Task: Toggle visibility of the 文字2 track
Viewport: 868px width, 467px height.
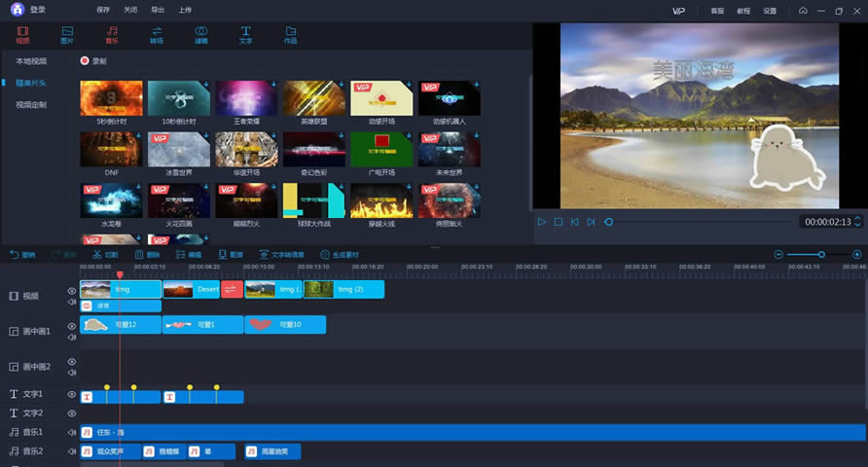Action: [71, 413]
